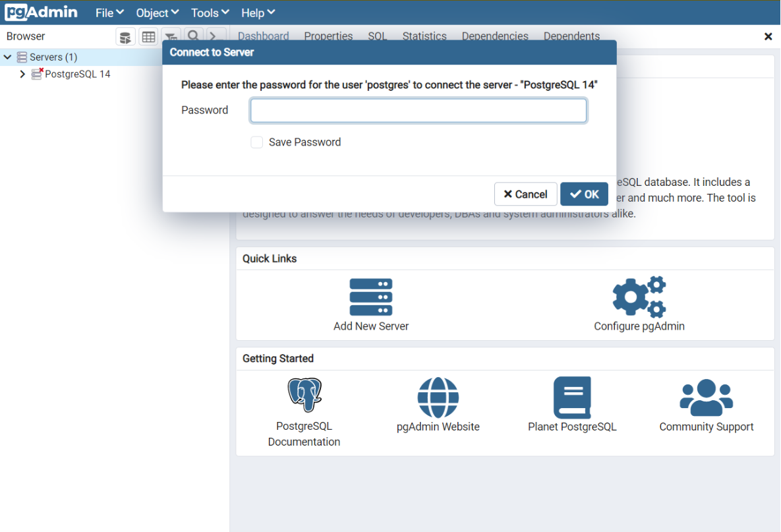Click the Configure pgAdmin gears icon
The width and height of the screenshot is (781, 532).
[639, 297]
